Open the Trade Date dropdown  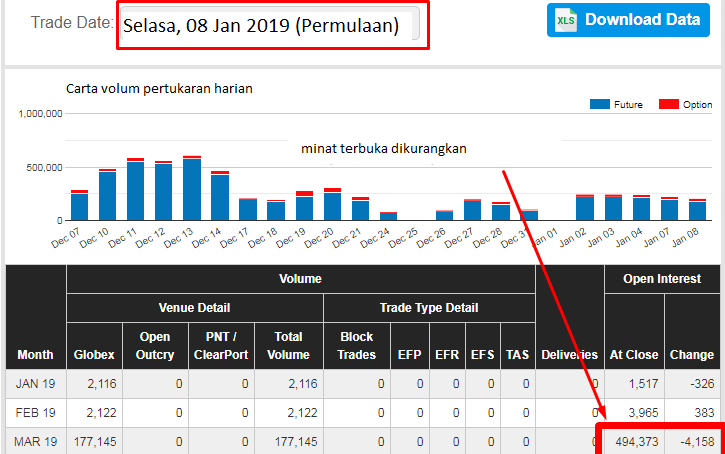tap(272, 25)
